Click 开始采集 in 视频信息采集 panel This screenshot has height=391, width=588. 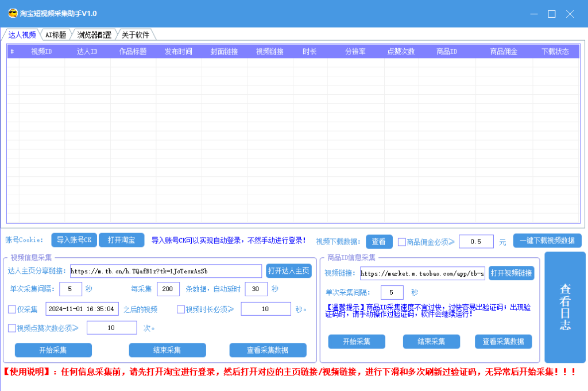pos(53,350)
